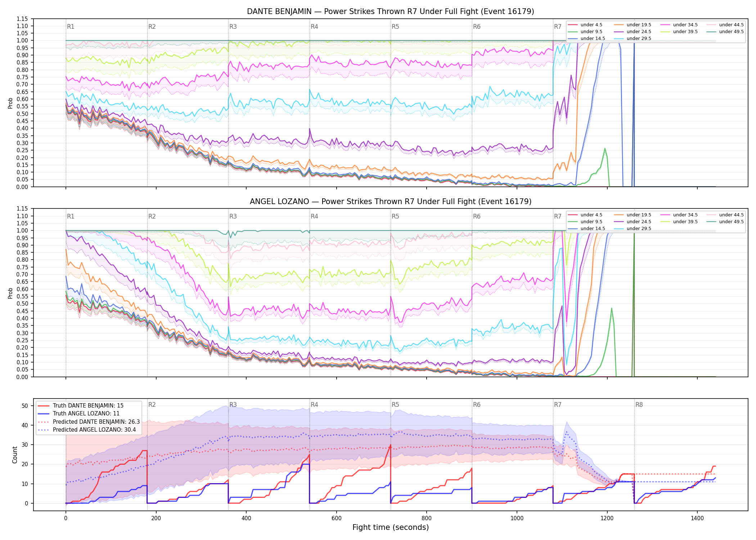
Task: Click the R5 round marker in the Angel Lozano chart
Action: tap(395, 216)
